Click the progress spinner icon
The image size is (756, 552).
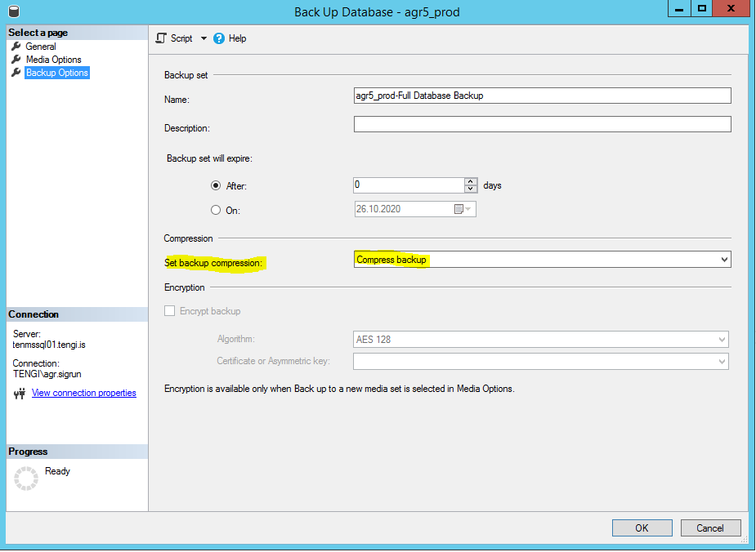(x=26, y=479)
